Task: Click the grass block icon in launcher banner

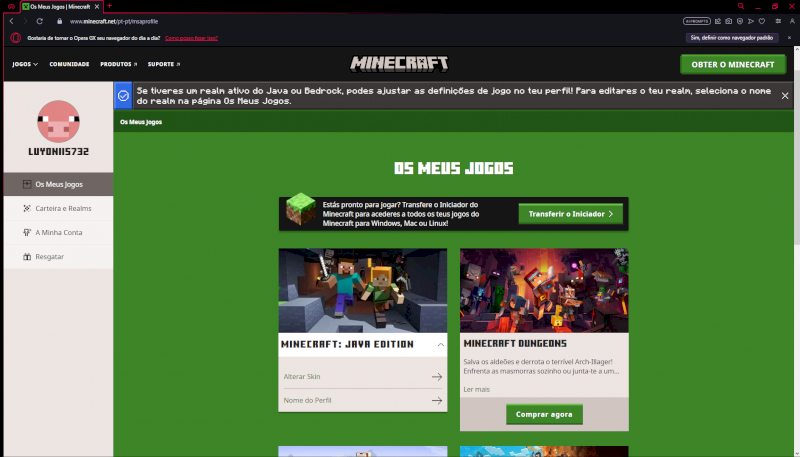Action: (x=301, y=209)
